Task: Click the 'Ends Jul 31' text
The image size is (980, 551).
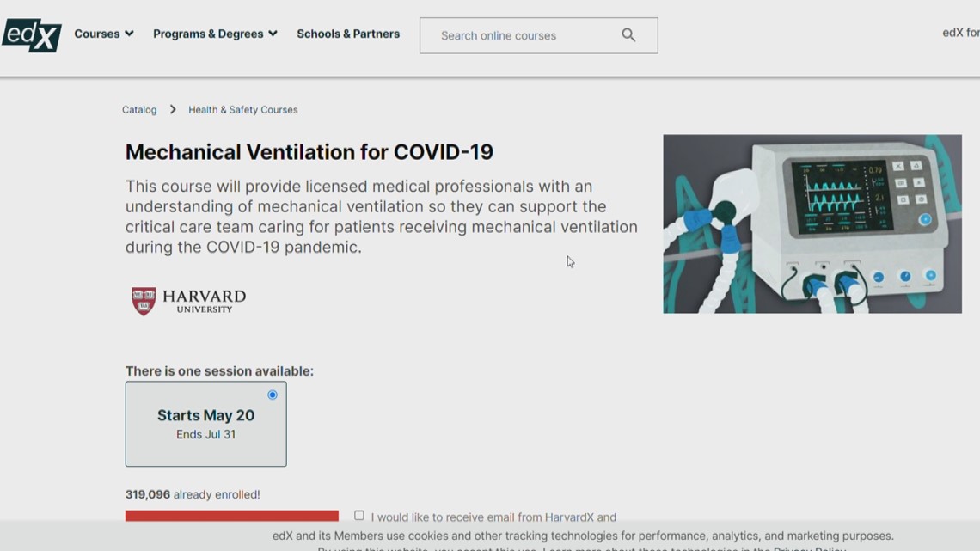Action: (x=205, y=434)
